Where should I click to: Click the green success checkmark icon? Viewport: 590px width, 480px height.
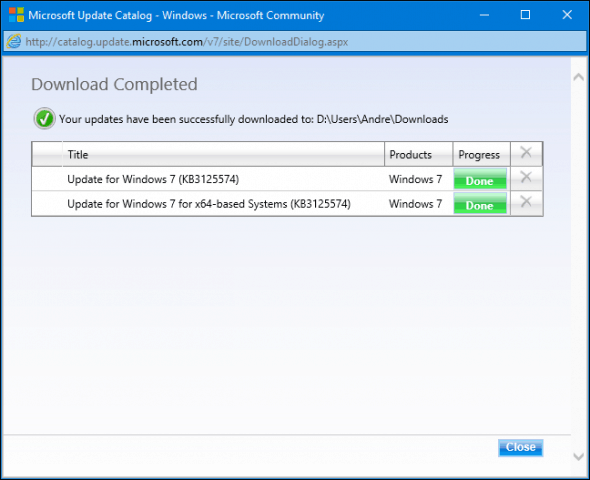44,119
